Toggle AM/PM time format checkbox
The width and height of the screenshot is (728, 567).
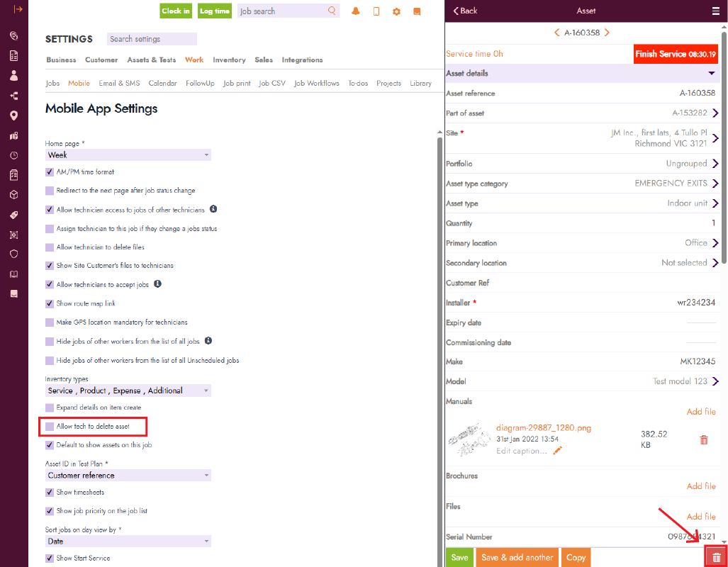(50, 172)
